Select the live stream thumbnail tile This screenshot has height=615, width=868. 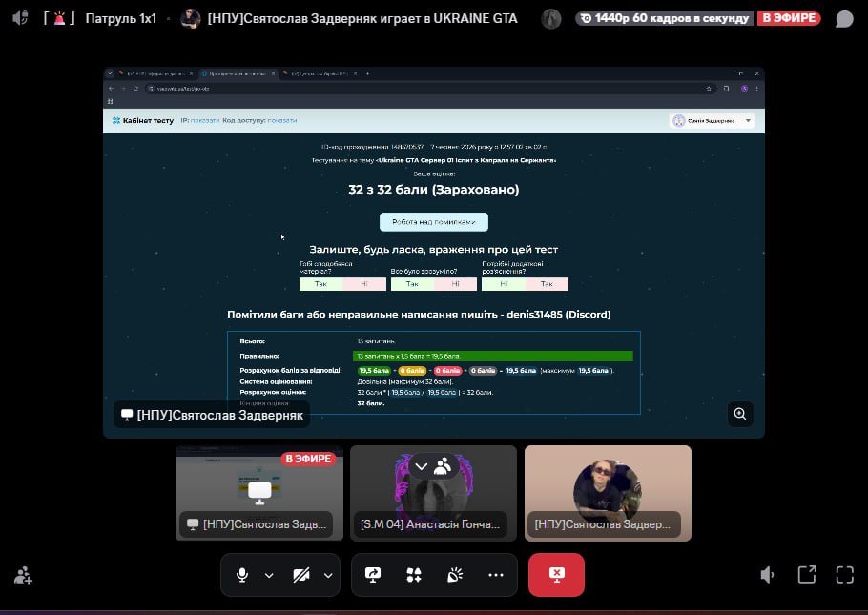pos(259,493)
